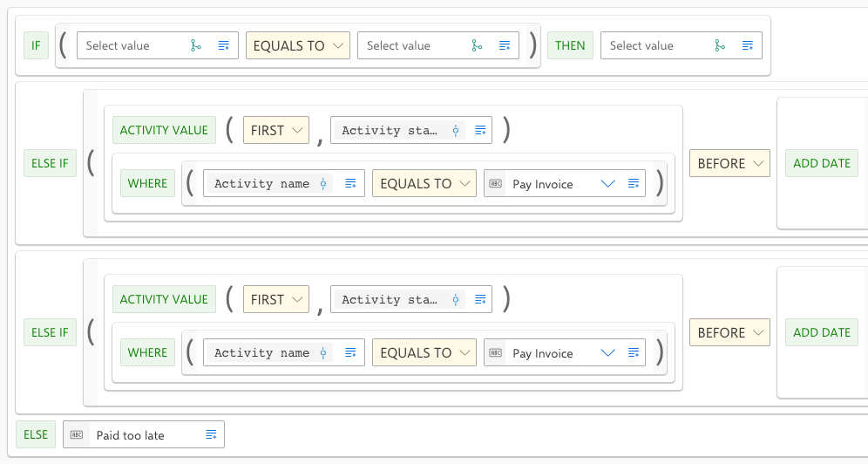
Task: Click the first ADD DATE function label
Action: click(822, 163)
